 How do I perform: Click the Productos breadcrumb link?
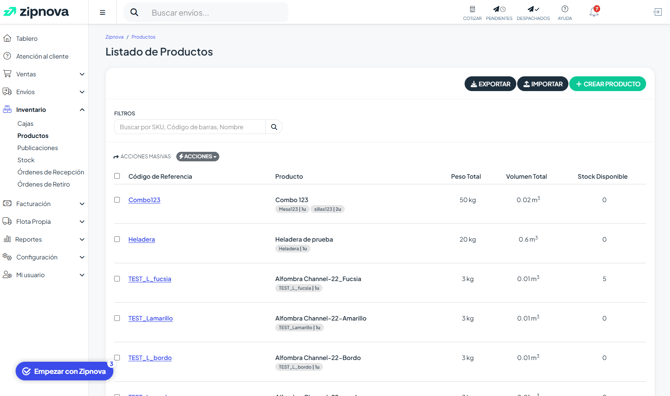pyautogui.click(x=143, y=37)
